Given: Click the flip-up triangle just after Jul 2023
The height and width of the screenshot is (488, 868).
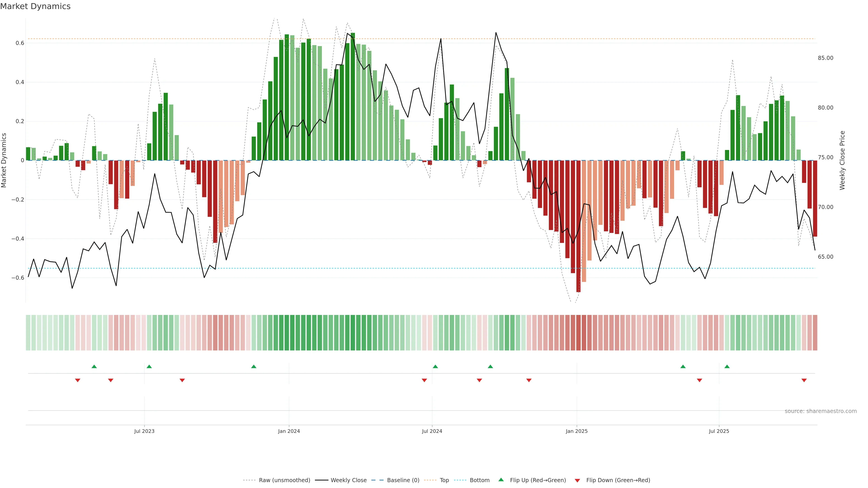Looking at the screenshot, I should point(149,366).
